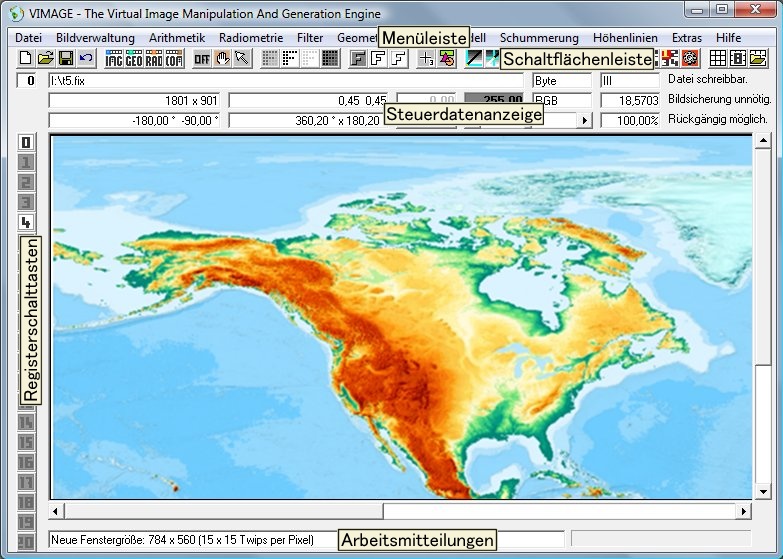The height and width of the screenshot is (559, 783).
Task: Toggle the OFF toolbar button
Action: pos(202,59)
